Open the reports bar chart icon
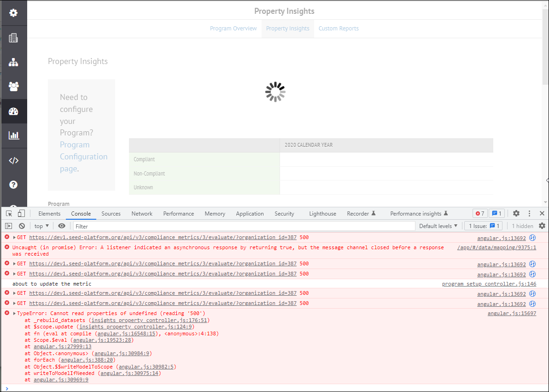Viewport: 549px width, 392px height. pyautogui.click(x=13, y=135)
